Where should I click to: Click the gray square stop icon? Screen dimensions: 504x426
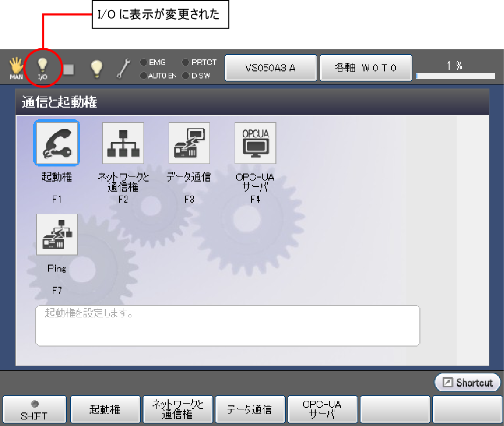tap(68, 69)
